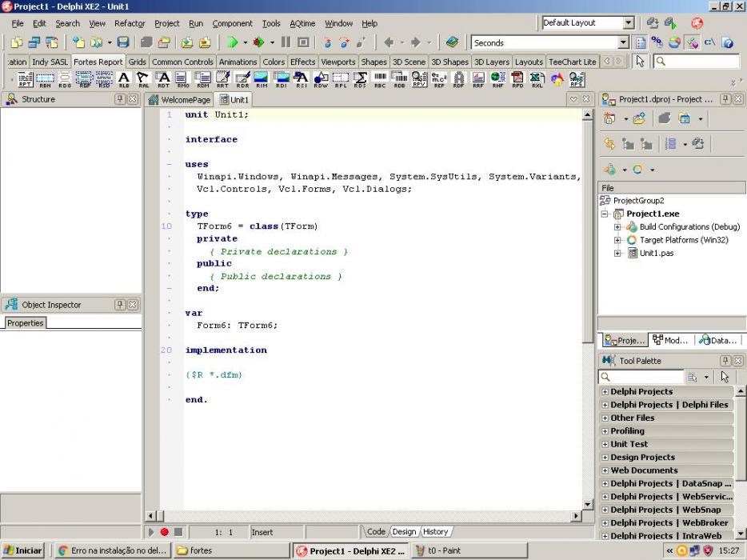This screenshot has height=560, width=747.
Task: Open the Default Layout dropdown
Action: click(629, 22)
